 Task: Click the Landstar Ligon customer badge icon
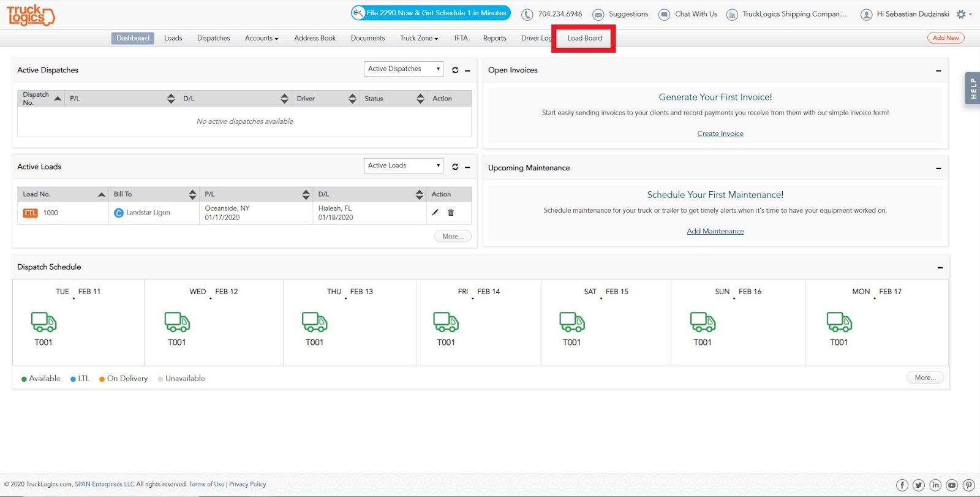(x=119, y=213)
